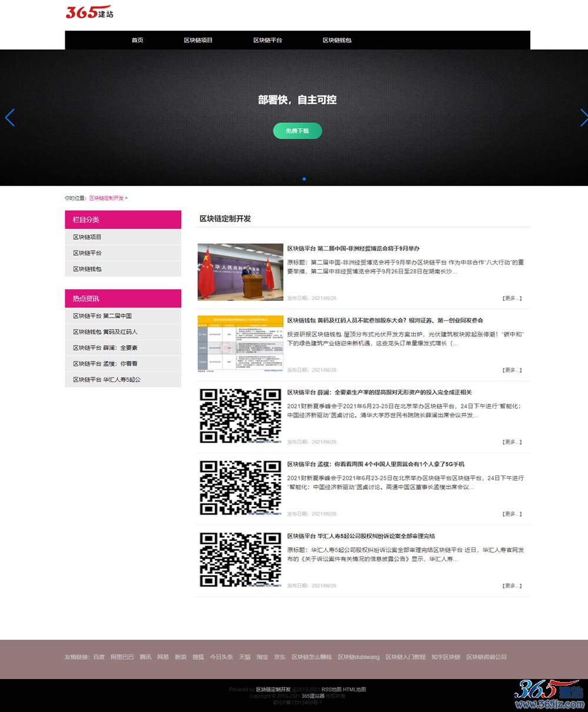
Task: Visit the 新浪 friendly link in footer
Action: (181, 657)
